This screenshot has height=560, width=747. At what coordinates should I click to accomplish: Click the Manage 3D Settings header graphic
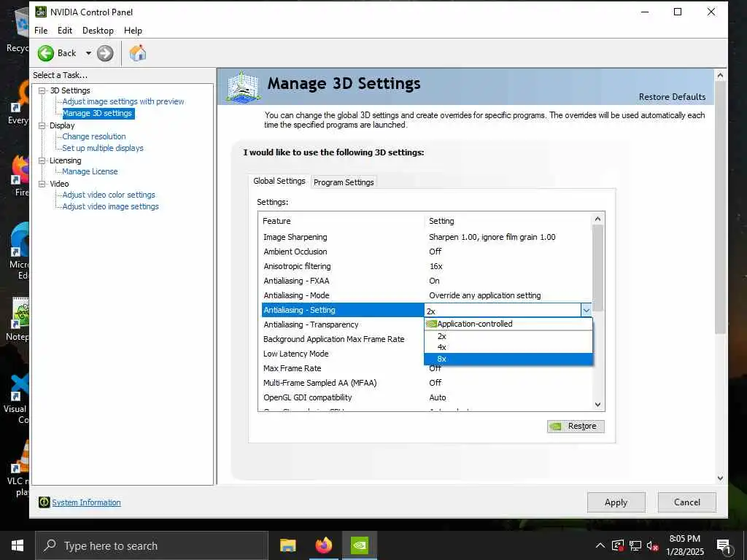(x=243, y=87)
